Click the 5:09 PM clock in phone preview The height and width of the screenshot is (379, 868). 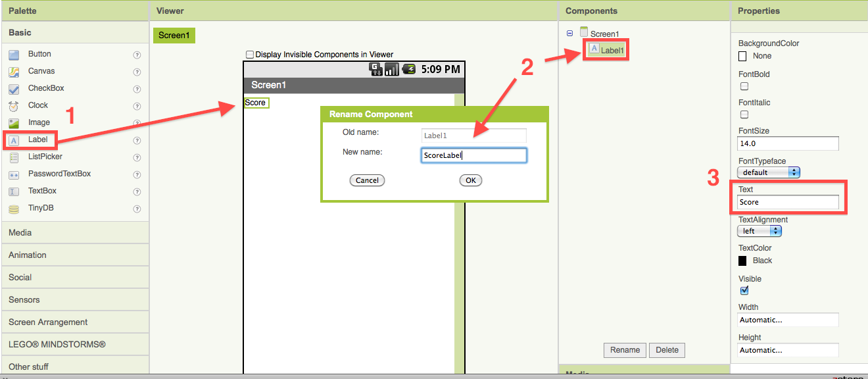(x=441, y=69)
